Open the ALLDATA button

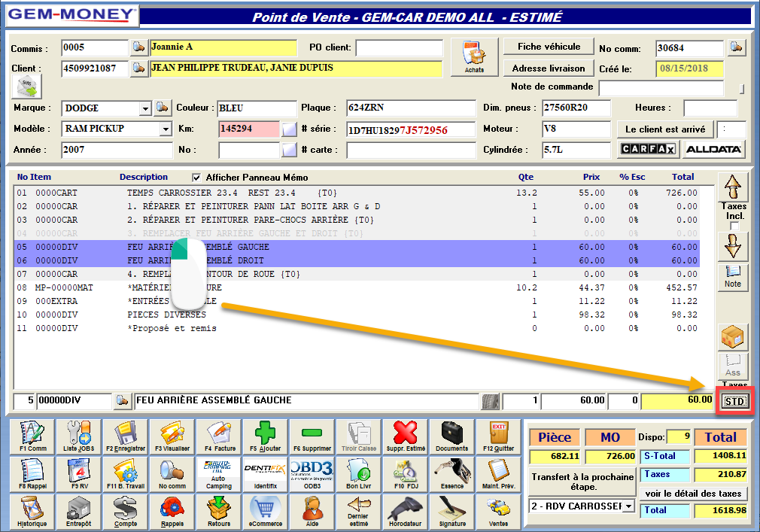pos(713,149)
